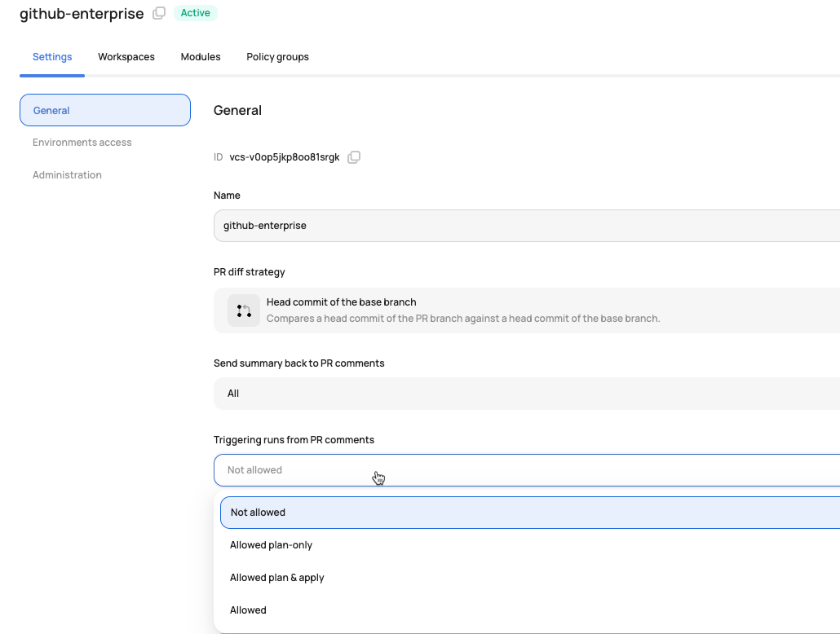840x634 pixels.
Task: Go to Environments access section
Action: click(82, 143)
